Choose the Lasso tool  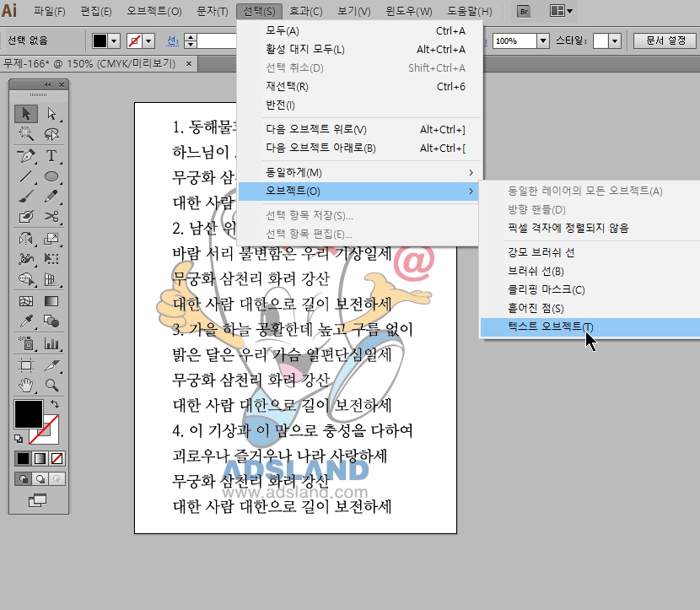pyautogui.click(x=51, y=133)
